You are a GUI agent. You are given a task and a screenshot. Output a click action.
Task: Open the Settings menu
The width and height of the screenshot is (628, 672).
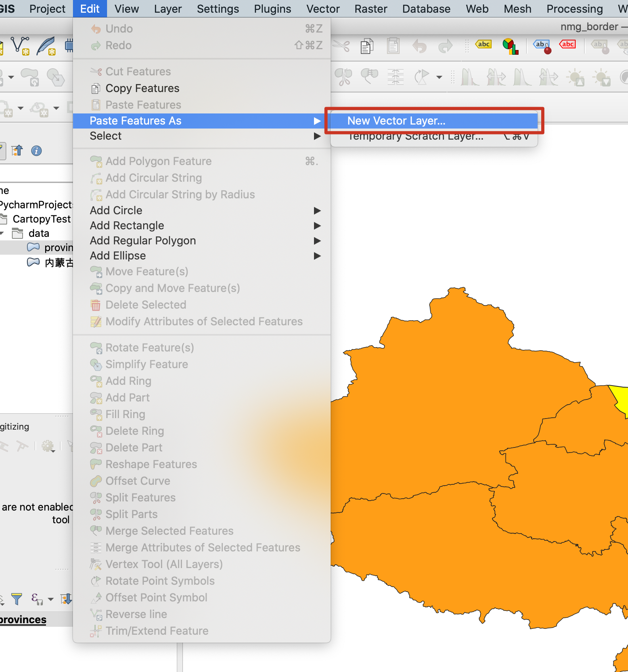click(x=218, y=9)
